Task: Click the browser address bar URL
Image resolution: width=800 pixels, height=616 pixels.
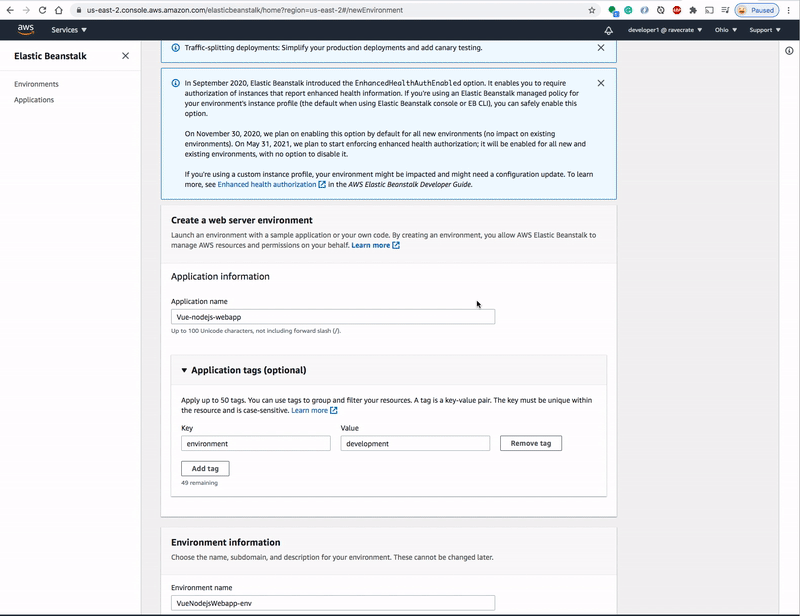Action: pos(244,10)
